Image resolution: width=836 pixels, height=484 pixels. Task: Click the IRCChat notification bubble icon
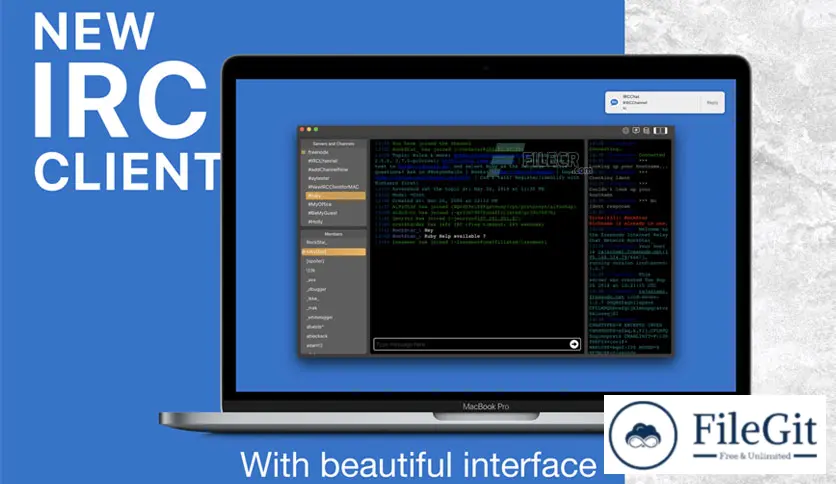pyautogui.click(x=614, y=102)
